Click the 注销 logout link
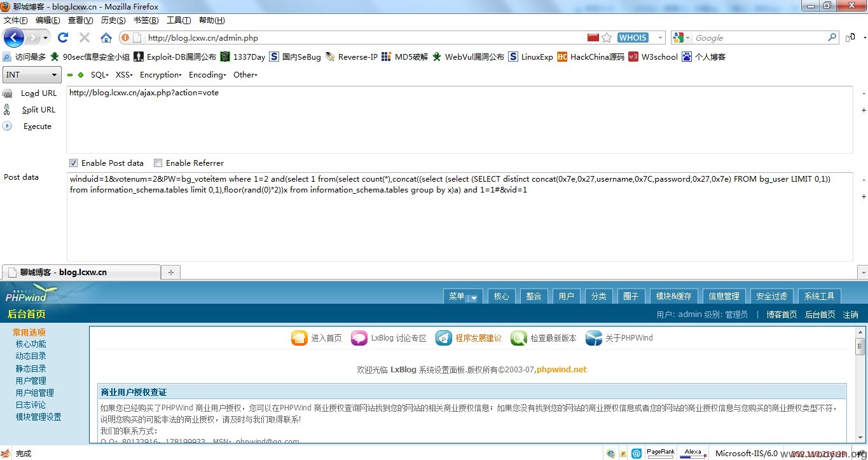The image size is (868, 460). click(850, 315)
